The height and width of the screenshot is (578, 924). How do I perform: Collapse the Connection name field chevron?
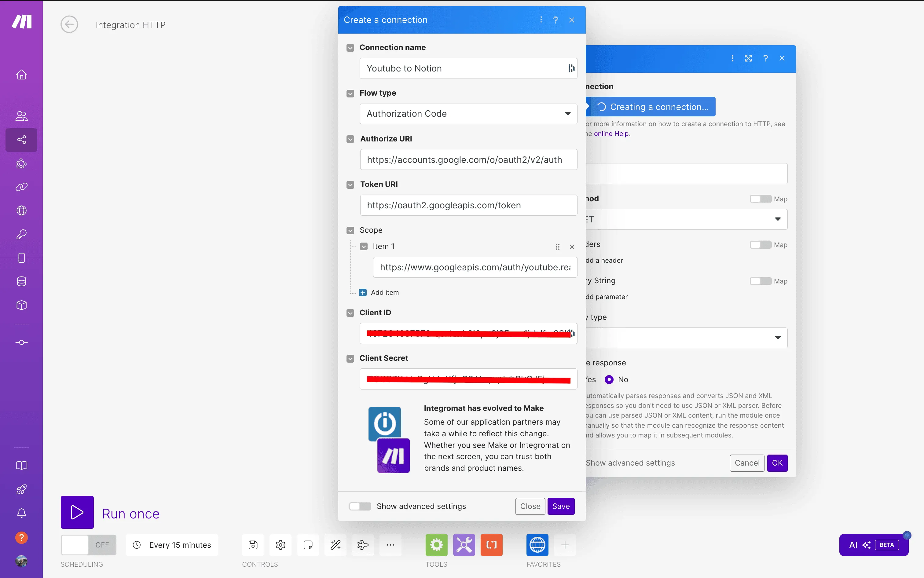(350, 48)
